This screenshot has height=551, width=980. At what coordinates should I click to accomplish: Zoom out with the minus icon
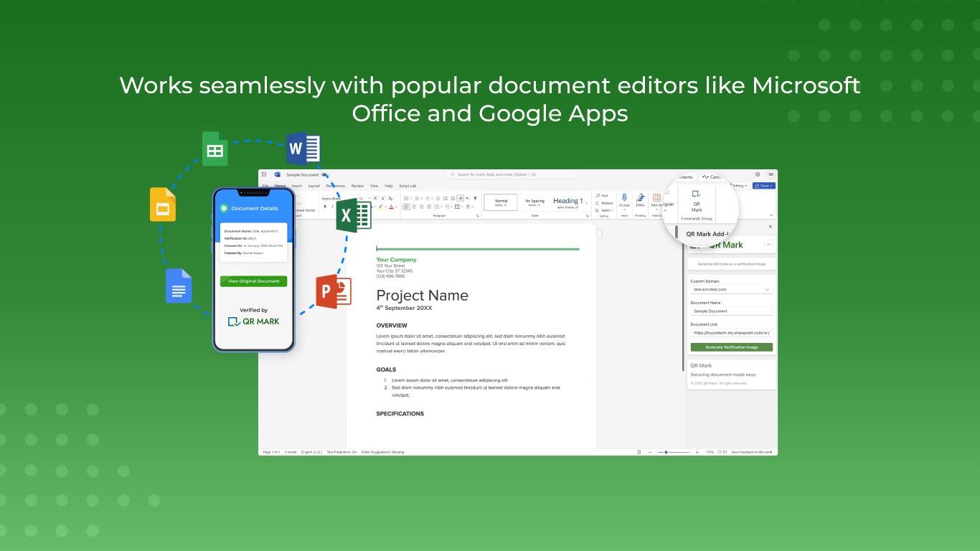[x=650, y=452]
